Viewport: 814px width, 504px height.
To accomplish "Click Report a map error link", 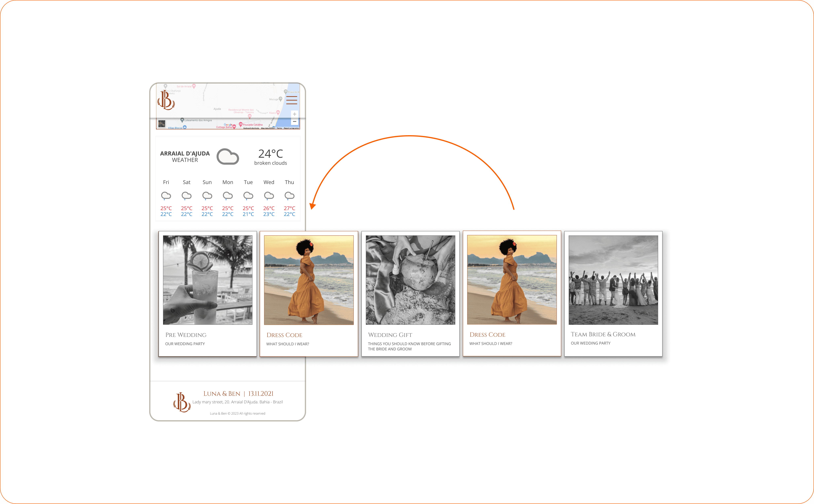I will pos(291,128).
